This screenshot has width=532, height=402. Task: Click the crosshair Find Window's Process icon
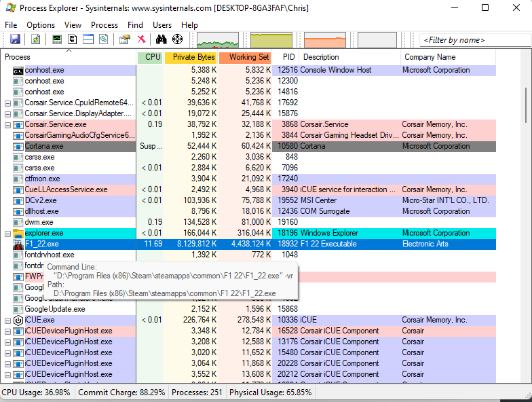178,39
